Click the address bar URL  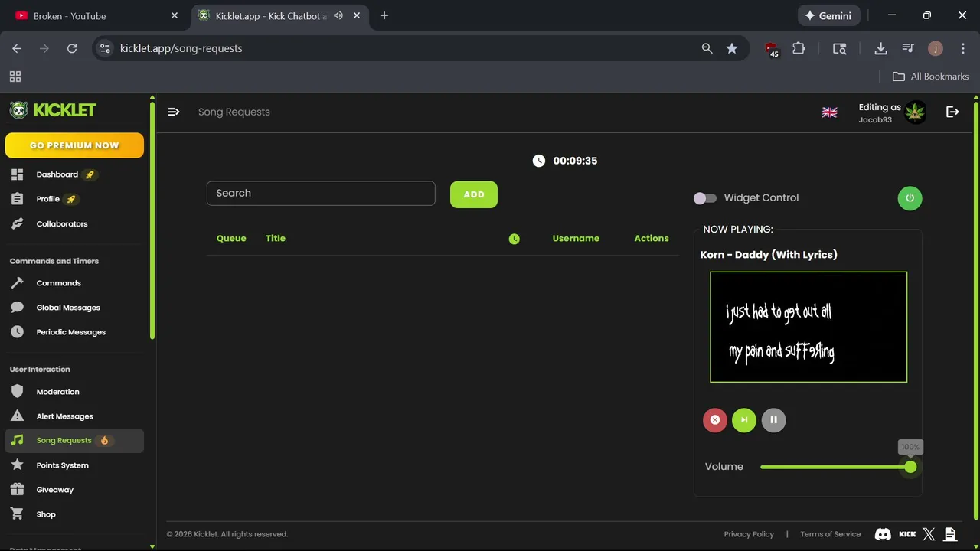(181, 48)
